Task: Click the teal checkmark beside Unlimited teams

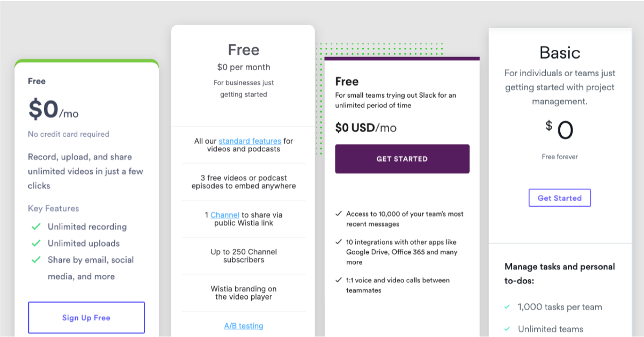Action: [x=508, y=329]
